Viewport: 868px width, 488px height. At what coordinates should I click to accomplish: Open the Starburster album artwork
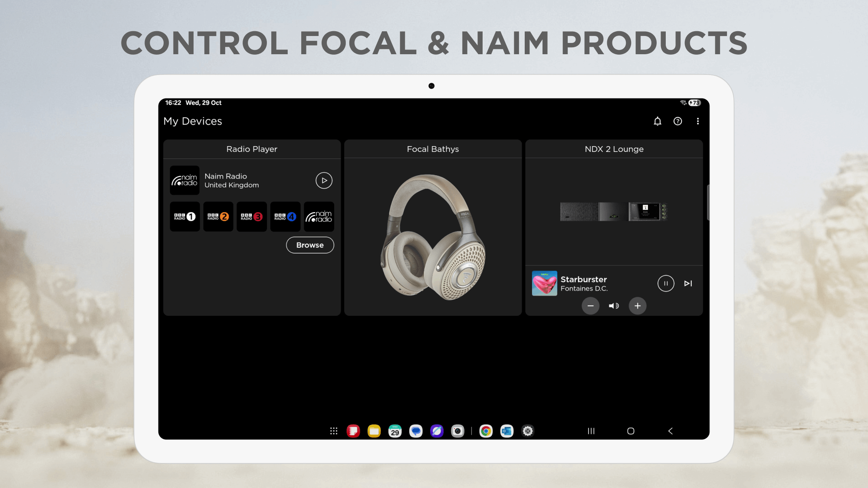tap(544, 283)
